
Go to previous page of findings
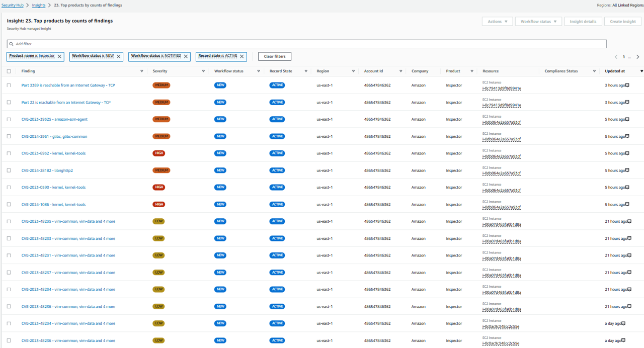616,57
